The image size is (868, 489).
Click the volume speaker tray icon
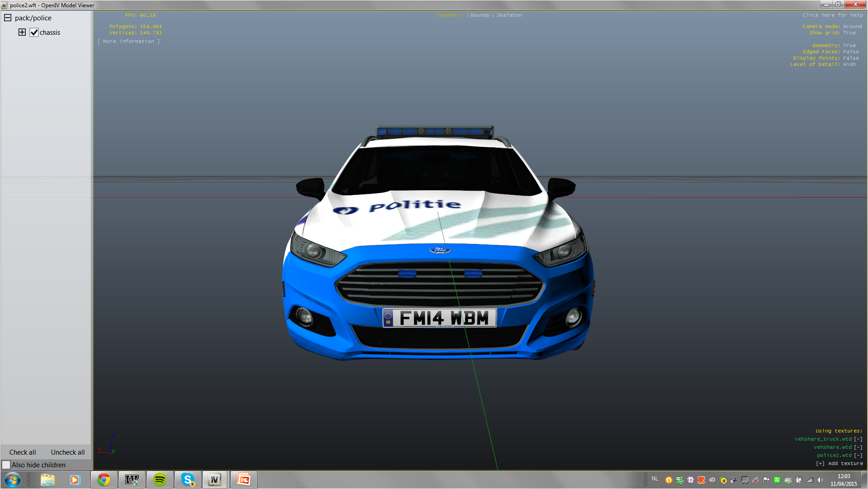[821, 480]
